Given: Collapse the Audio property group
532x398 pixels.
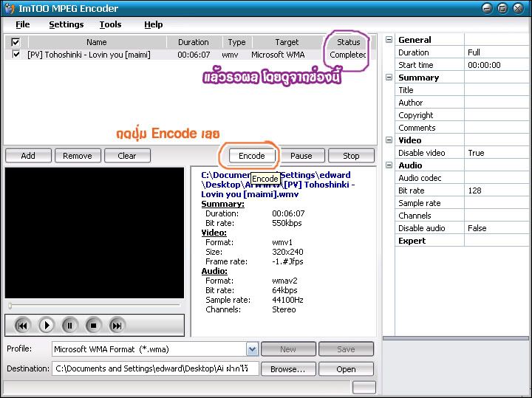Looking at the screenshot, I should click(x=389, y=165).
